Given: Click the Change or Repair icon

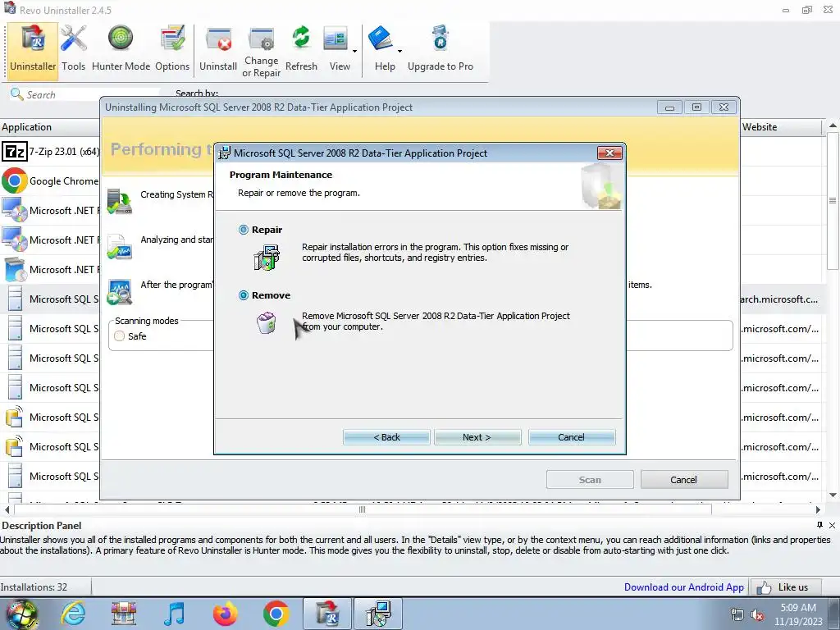Looking at the screenshot, I should (261, 40).
